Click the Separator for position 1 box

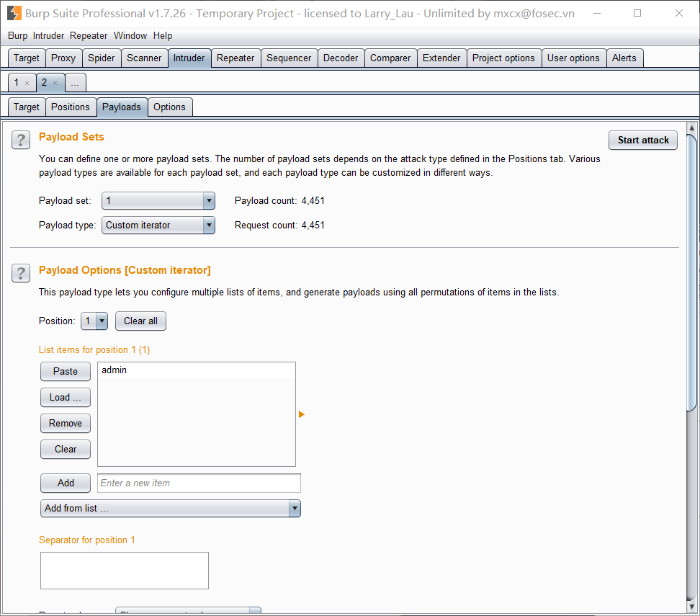pos(125,571)
